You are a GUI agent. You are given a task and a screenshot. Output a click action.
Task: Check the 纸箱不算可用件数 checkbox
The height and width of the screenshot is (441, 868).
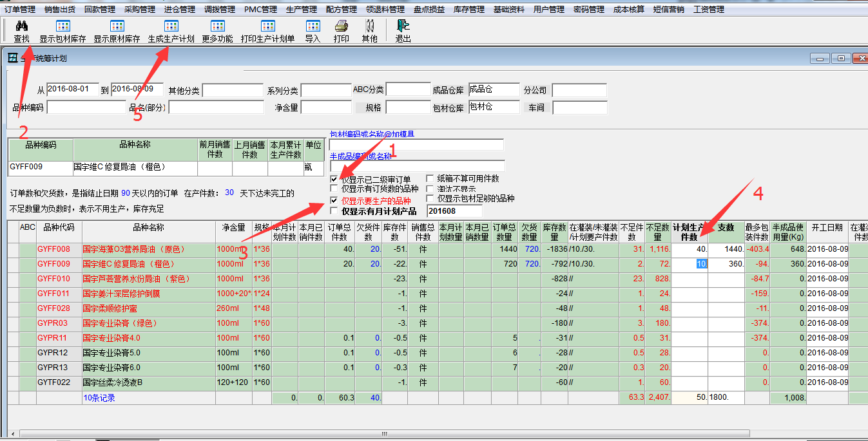430,179
